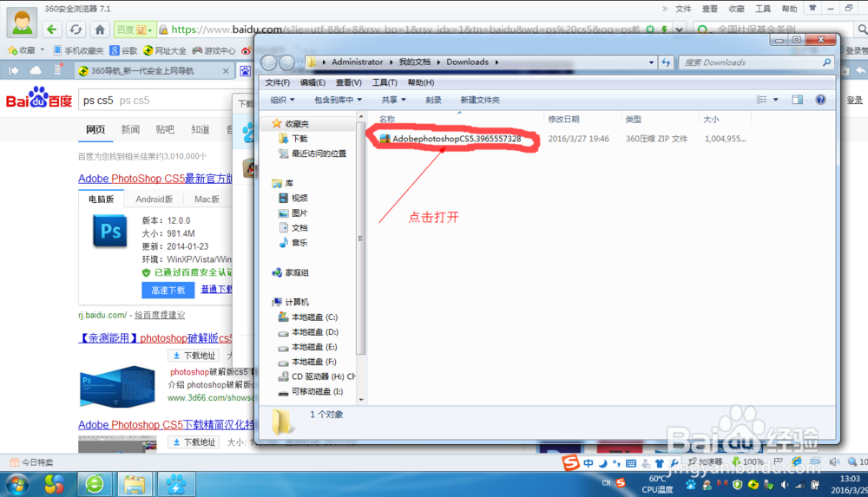The image size is (868, 497).
Task: Click the blue help question mark icon
Action: [820, 100]
